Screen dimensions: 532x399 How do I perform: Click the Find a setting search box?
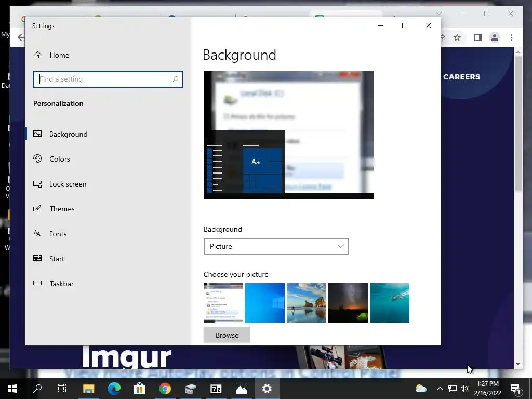coord(108,79)
